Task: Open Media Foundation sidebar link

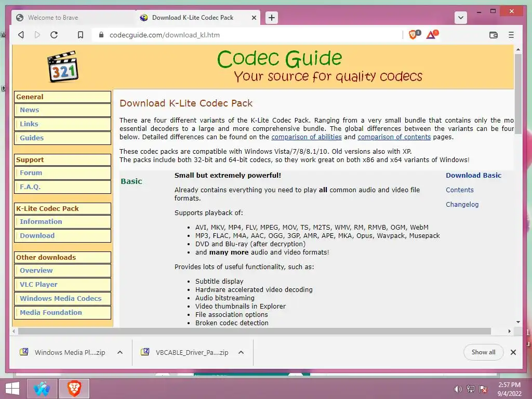Action: point(62,312)
